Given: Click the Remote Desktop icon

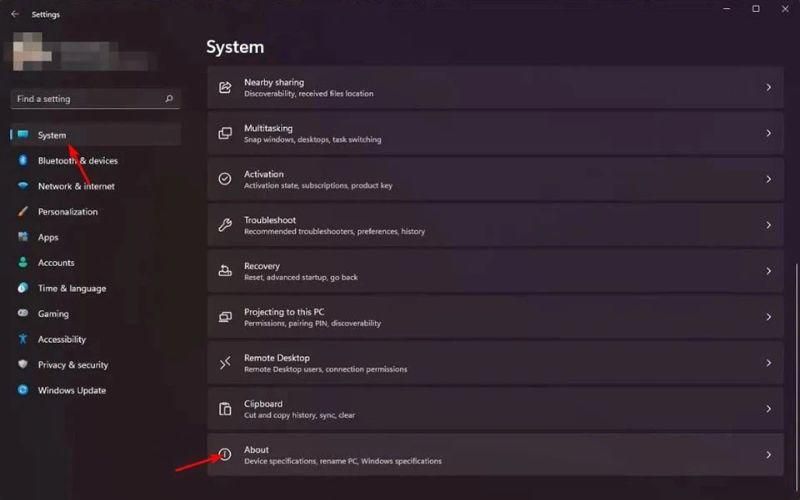Looking at the screenshot, I should click(225, 363).
